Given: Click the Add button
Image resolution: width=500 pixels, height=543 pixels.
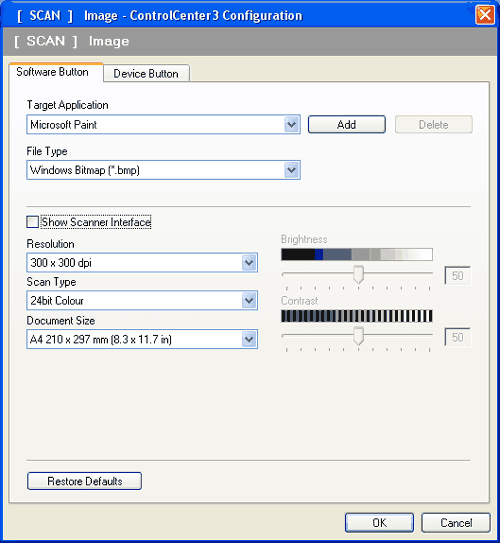Looking at the screenshot, I should click(x=347, y=124).
